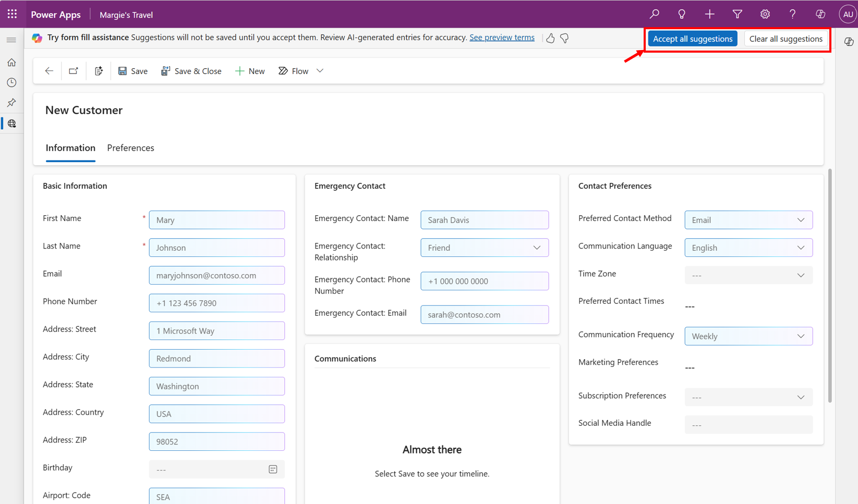Click inside the First Name field
Image resolution: width=858 pixels, height=504 pixels.
(216, 219)
